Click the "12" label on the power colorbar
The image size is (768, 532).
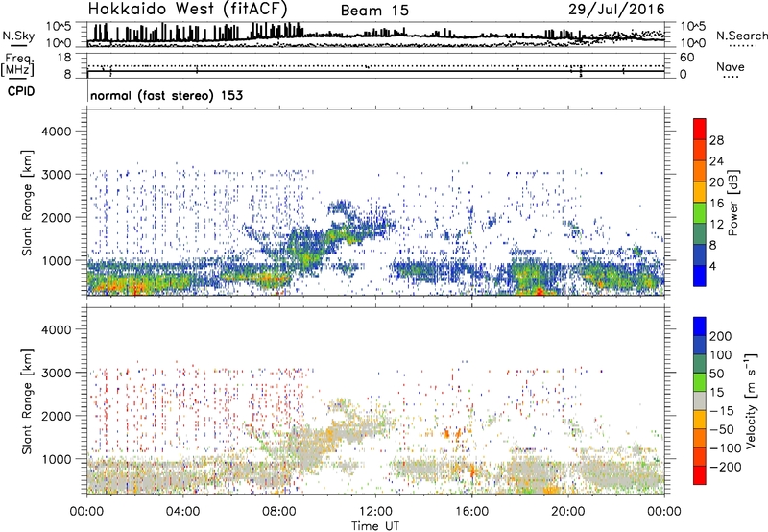716,225
